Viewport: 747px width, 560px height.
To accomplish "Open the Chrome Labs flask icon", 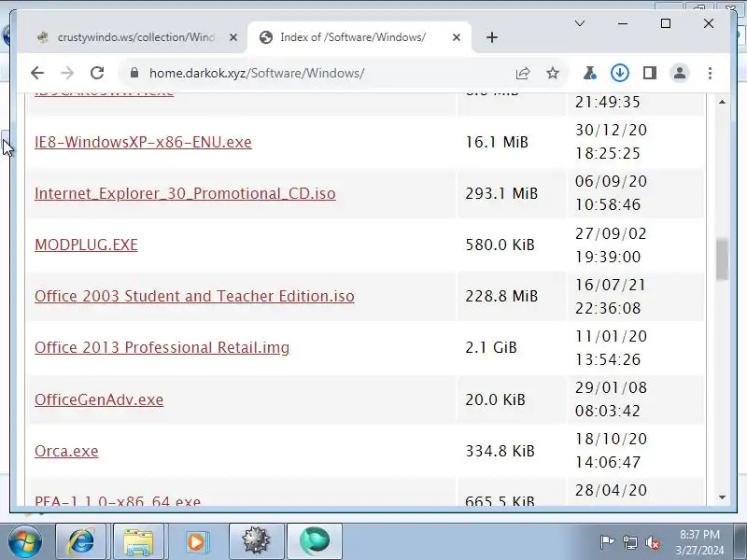I will pos(590,74).
